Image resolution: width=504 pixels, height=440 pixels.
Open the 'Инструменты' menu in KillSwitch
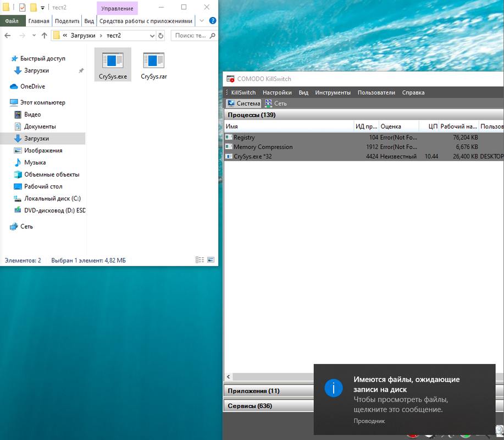333,92
